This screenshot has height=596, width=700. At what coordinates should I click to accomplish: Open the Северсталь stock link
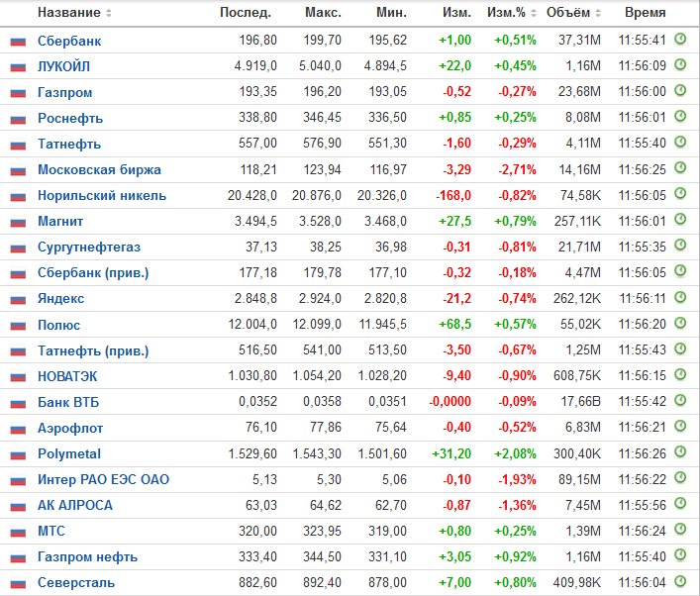point(76,583)
